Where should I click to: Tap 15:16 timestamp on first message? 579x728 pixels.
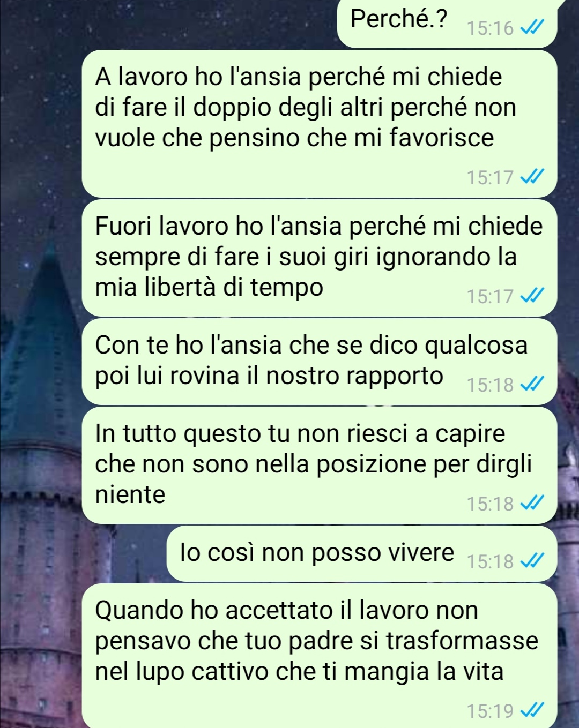490,28
